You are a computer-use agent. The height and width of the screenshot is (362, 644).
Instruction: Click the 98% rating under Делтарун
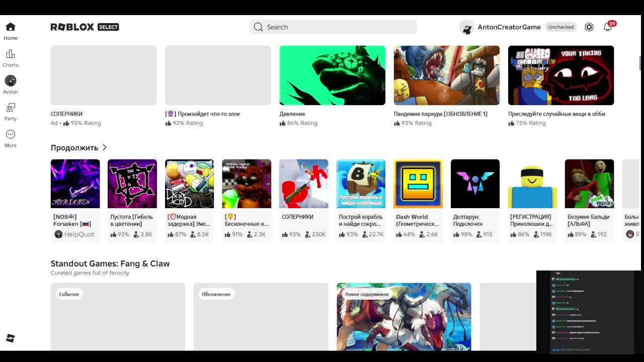(463, 234)
